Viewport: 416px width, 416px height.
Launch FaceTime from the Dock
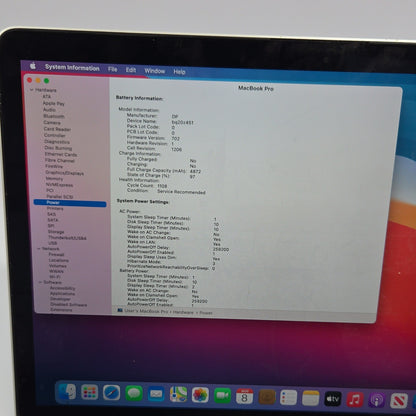point(222,396)
